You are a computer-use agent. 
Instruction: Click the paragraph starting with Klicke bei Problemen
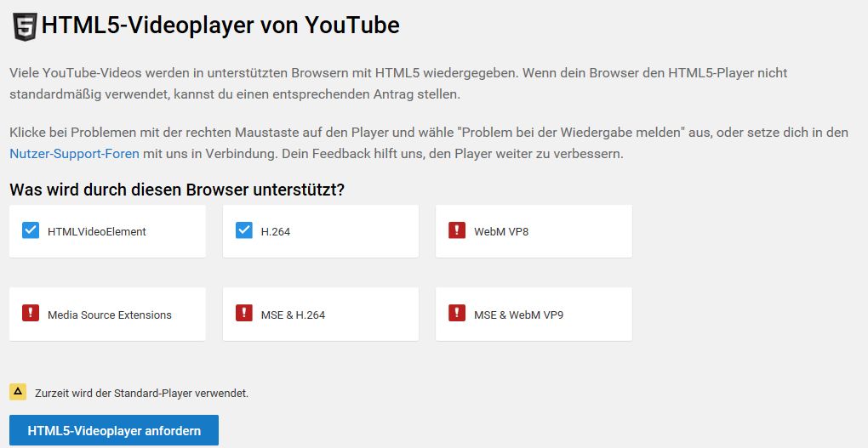[429, 144]
